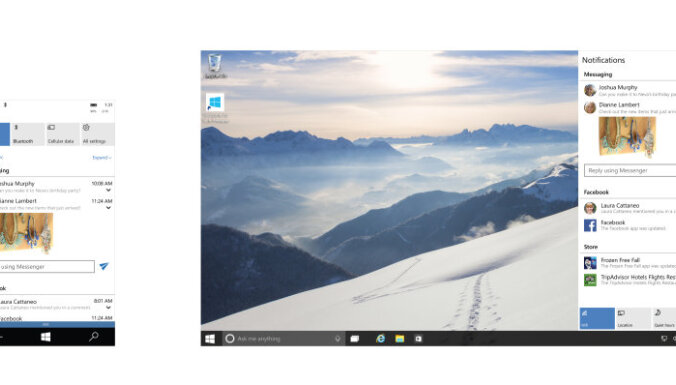This screenshot has width=676, height=385.
Task: Click the Facebook app logo notification icon
Action: click(590, 225)
